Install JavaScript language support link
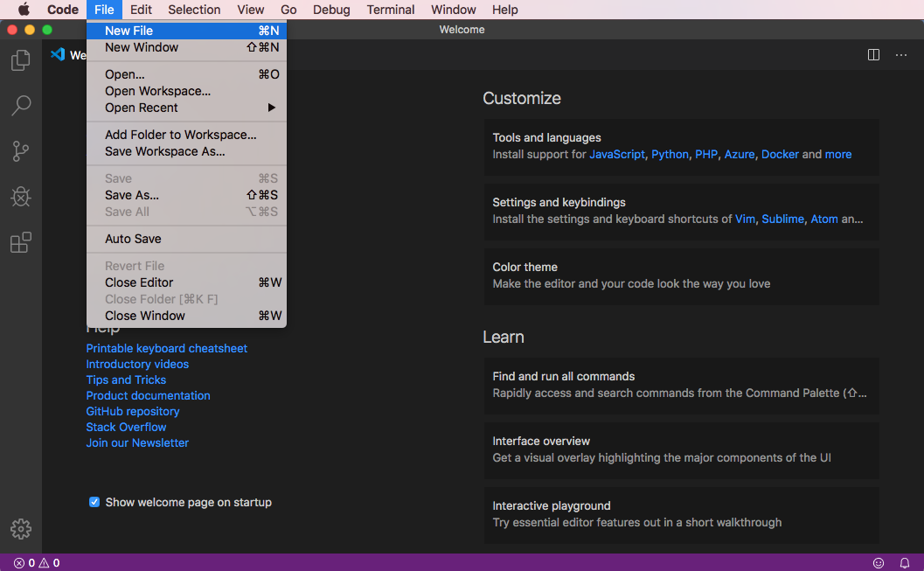 pyautogui.click(x=617, y=155)
